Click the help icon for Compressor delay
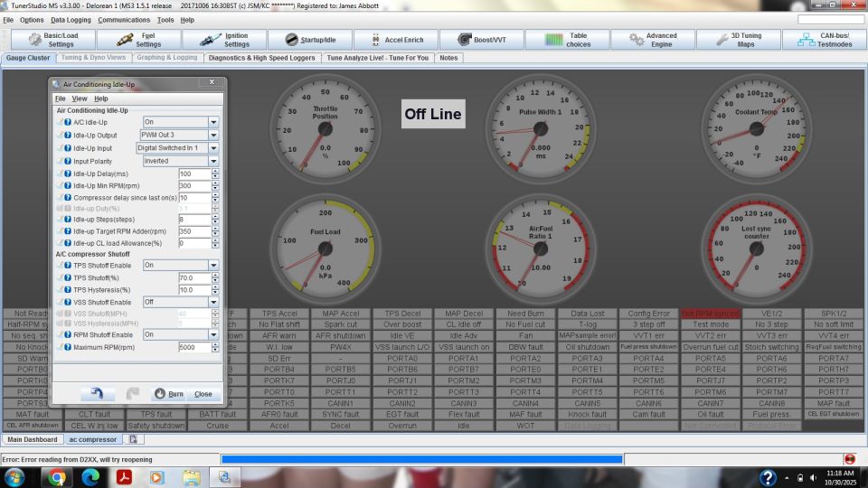Image resolution: width=868 pixels, height=488 pixels. 68,198
